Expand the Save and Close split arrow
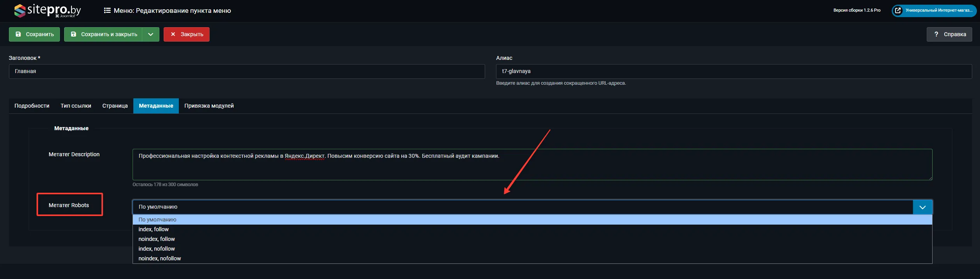Image resolution: width=980 pixels, height=279 pixels. [x=151, y=34]
